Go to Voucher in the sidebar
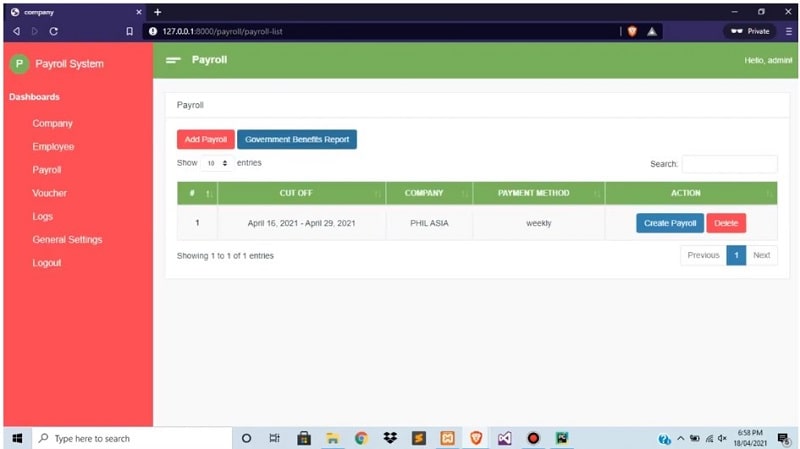Screen dimensions: 800x449 (x=49, y=193)
